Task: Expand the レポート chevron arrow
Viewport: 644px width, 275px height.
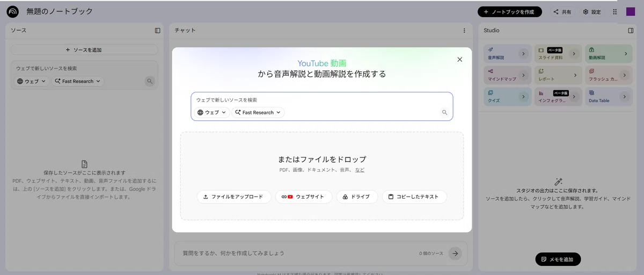Action: (574, 75)
